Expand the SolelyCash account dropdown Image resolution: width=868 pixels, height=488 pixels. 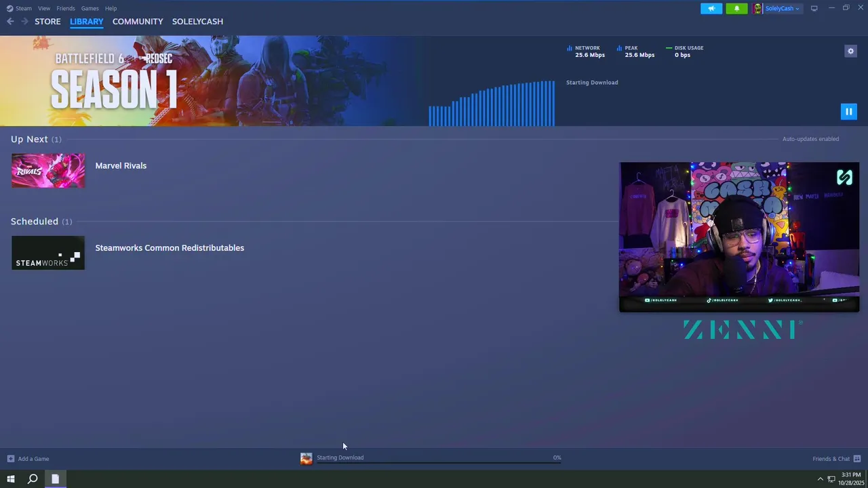(x=782, y=8)
